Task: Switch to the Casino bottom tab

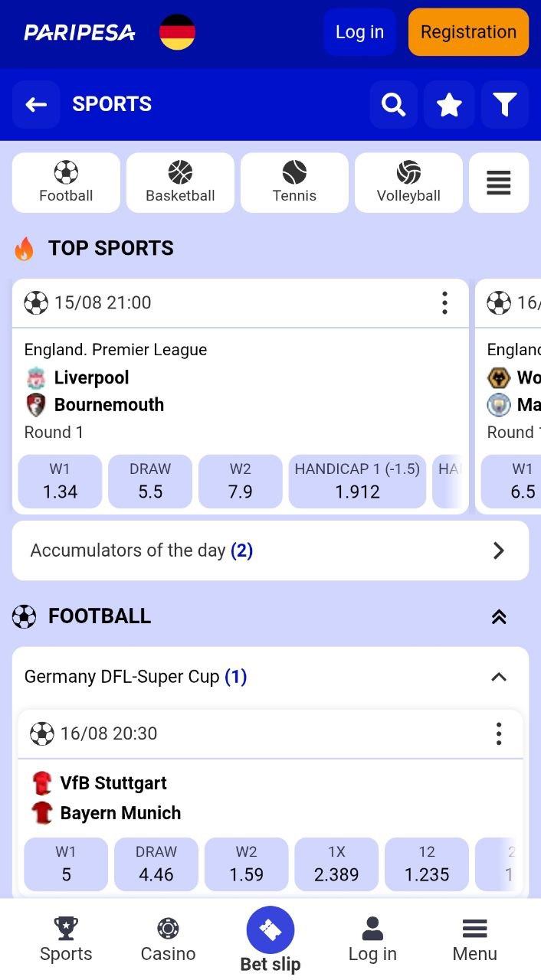Action: (168, 940)
